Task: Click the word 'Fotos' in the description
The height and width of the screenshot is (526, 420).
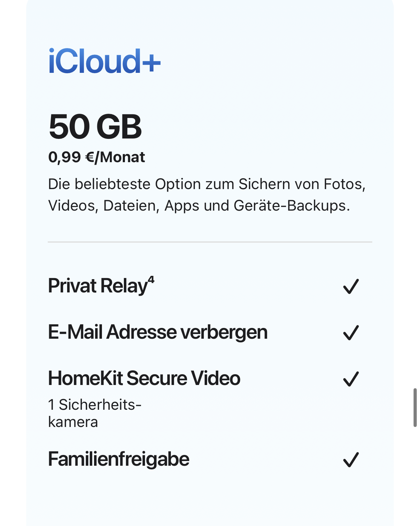Action: point(344,184)
